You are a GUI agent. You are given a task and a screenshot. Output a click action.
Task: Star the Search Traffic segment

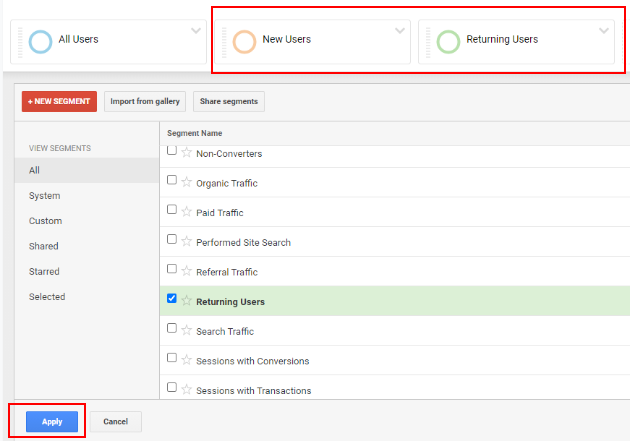[186, 331]
